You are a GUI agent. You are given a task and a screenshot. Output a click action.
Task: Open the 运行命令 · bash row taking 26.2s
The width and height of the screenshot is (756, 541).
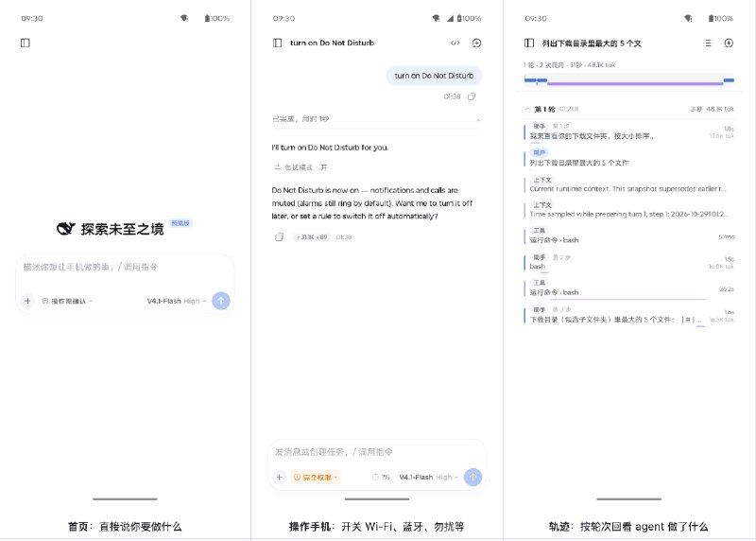[x=629, y=288]
